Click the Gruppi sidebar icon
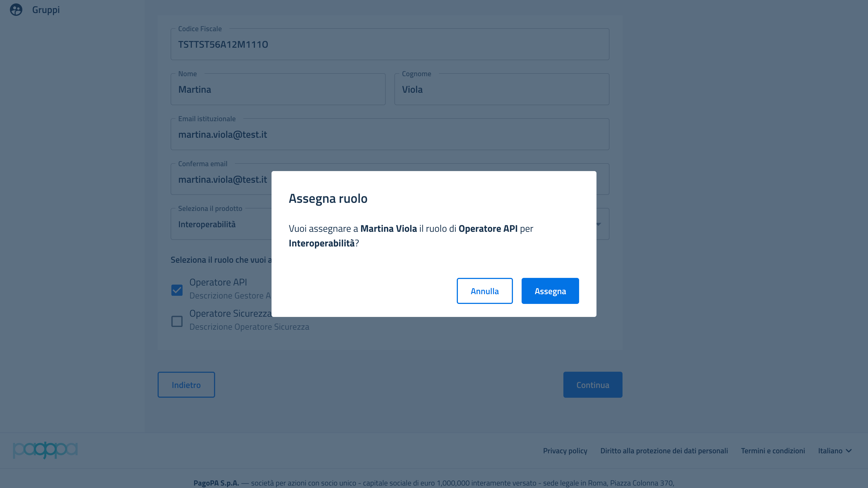Viewport: 868px width, 488px height. click(16, 10)
